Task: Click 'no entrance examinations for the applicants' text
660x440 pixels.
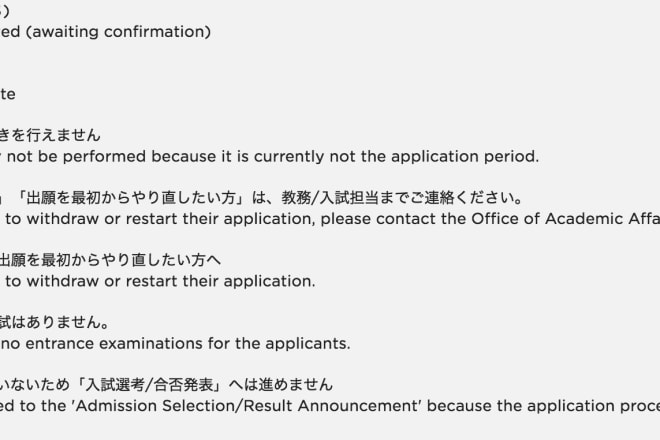Action: [175, 344]
